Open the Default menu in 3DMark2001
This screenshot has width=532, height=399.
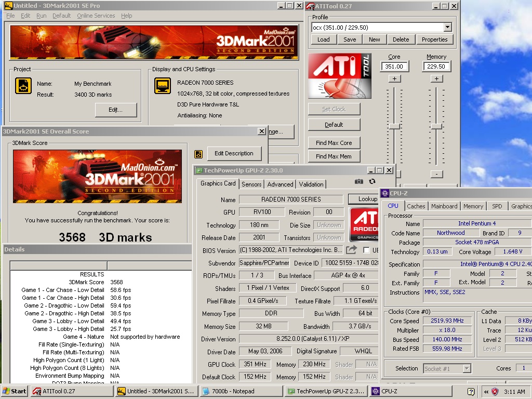pyautogui.click(x=61, y=16)
